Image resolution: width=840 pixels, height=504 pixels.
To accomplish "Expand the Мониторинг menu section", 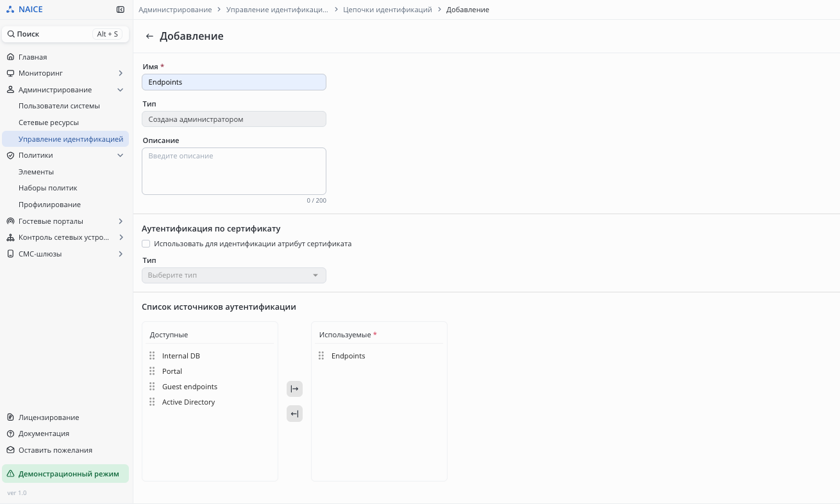I will (120, 73).
